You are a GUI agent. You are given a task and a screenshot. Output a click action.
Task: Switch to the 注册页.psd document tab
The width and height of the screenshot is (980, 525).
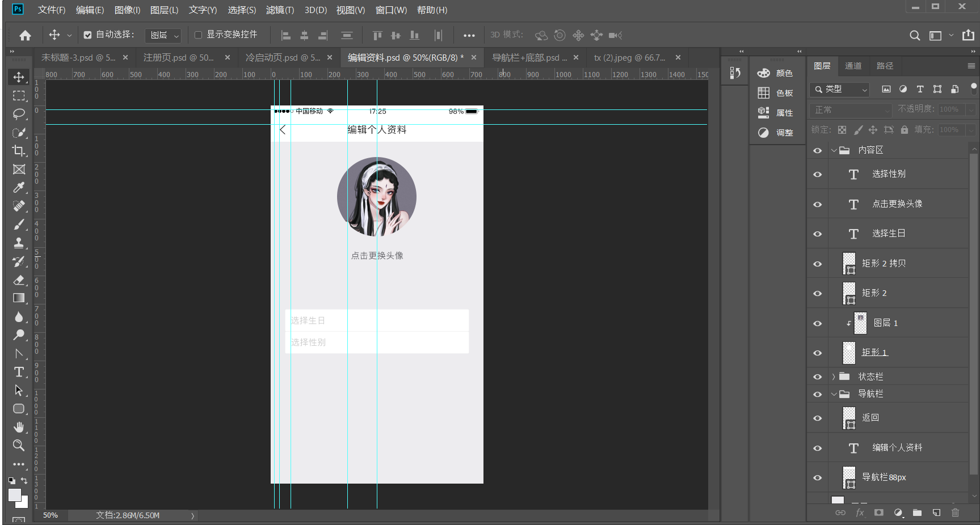(x=178, y=58)
